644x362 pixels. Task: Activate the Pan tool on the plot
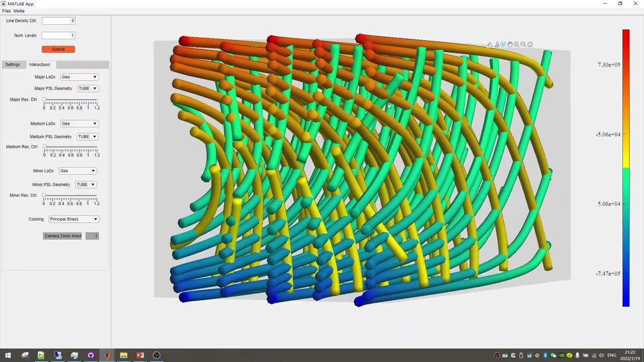510,44
